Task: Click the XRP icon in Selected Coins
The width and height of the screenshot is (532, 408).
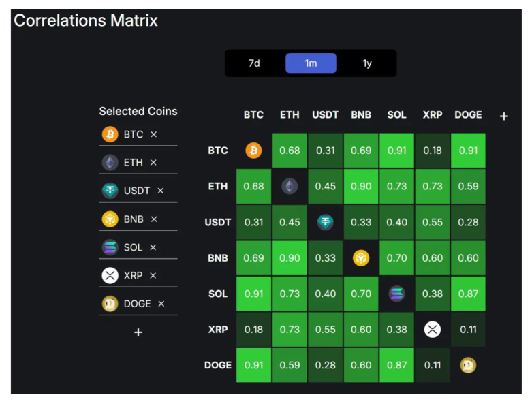Action: coord(110,275)
